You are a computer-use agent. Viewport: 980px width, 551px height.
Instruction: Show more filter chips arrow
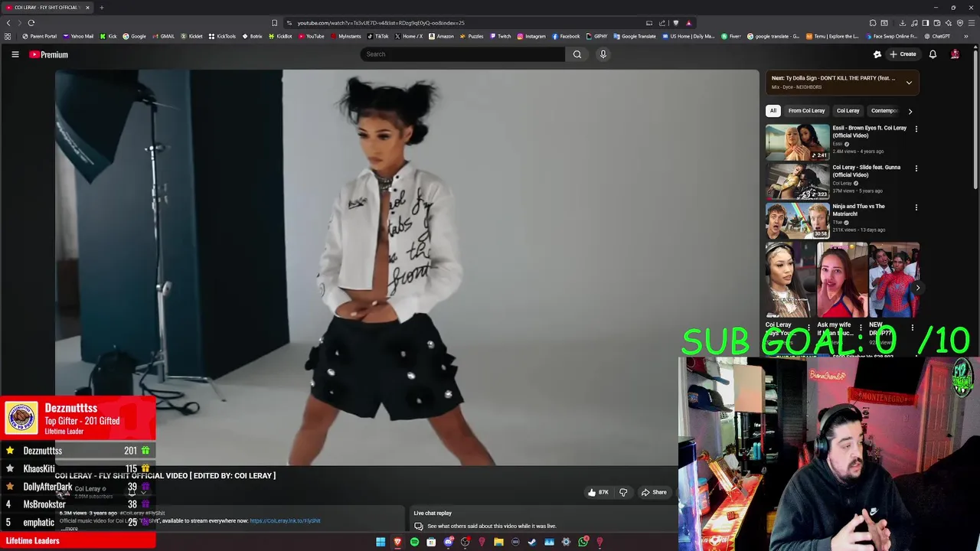910,111
